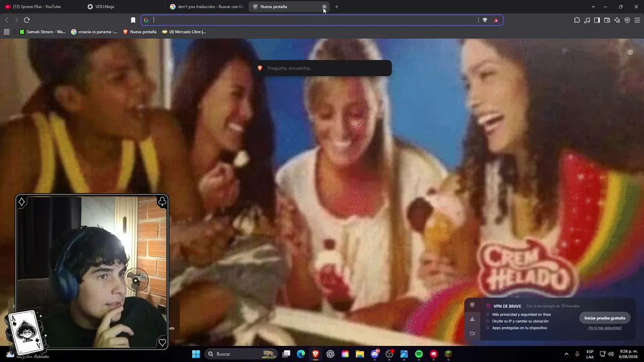Screen dimensions: 644x362
Task: Click the ¿Ya lo has adquirido? link
Action: tap(605, 328)
